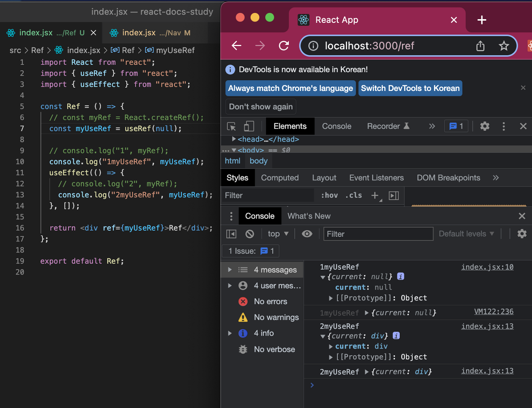Screen dimensions: 532x408
Task: Click the share icon in address bar
Action: 480,46
